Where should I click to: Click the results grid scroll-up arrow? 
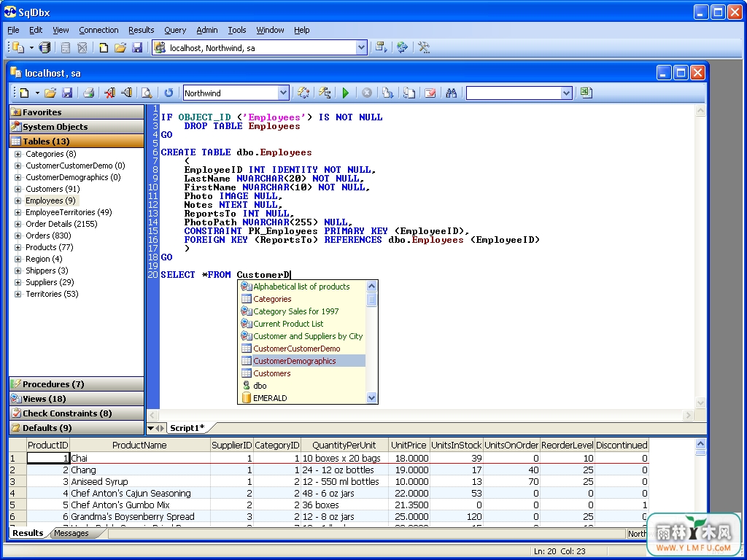(700, 444)
